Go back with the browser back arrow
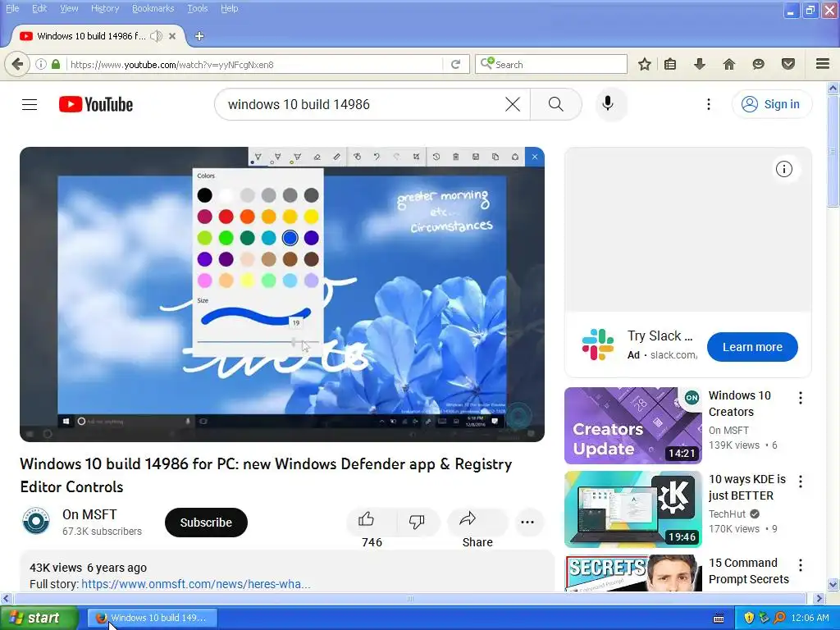Viewport: 840px width, 630px height. tap(17, 64)
